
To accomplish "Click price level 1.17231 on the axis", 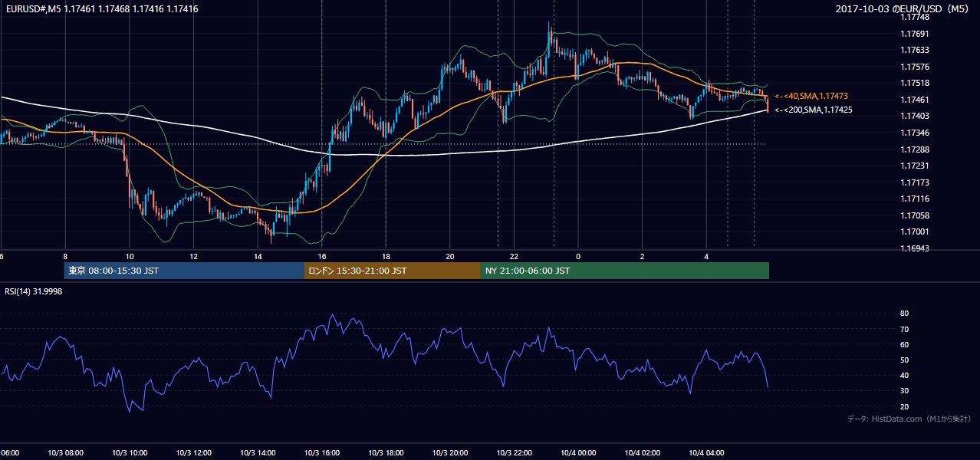I will (x=915, y=166).
